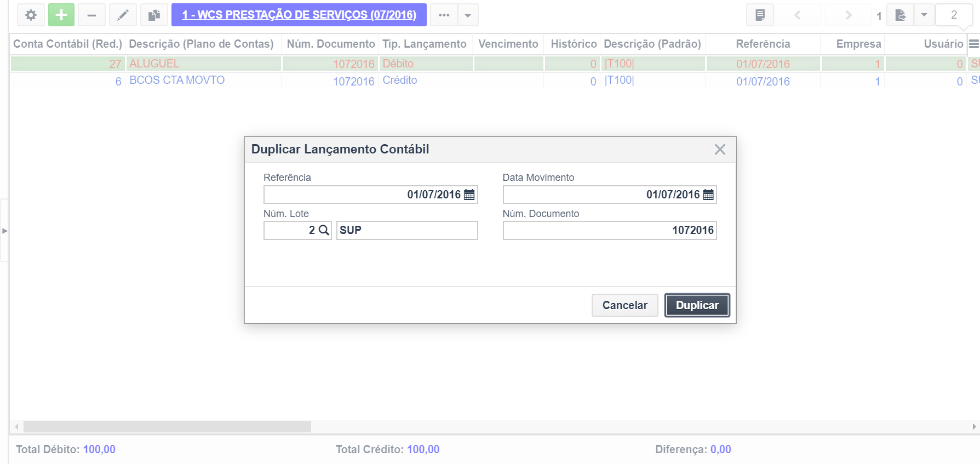The height and width of the screenshot is (468, 980).
Task: Close the Duplicar Lançamento Contábil dialog
Action: (720, 150)
